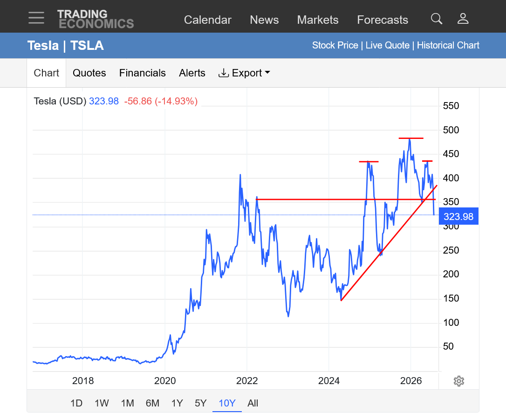
Task: Open the hamburger navigation menu
Action: point(36,18)
